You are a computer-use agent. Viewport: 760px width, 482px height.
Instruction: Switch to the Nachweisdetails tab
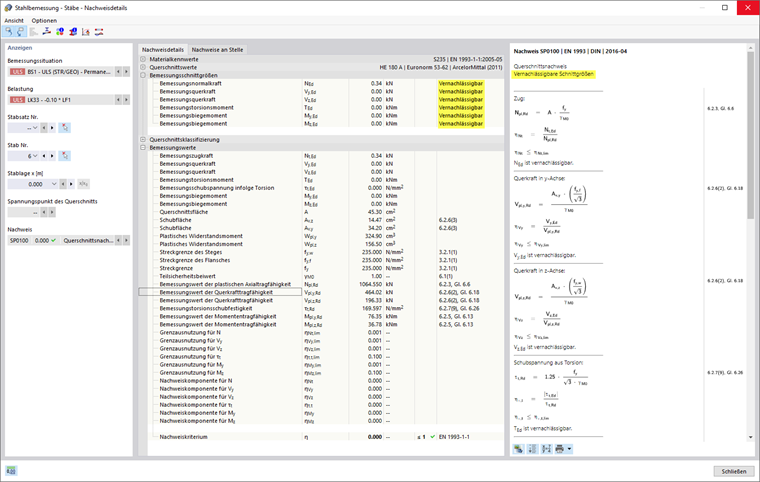163,49
